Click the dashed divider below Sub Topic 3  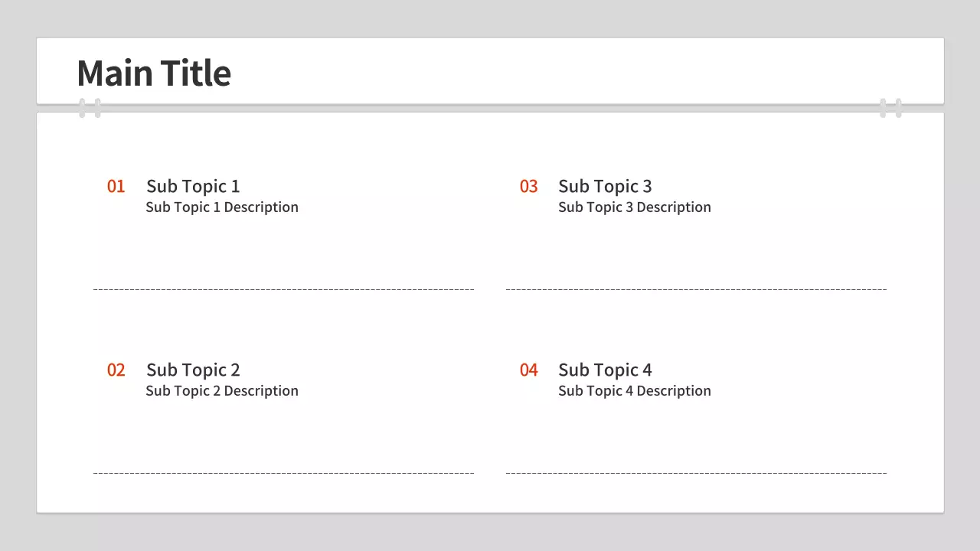click(x=696, y=289)
